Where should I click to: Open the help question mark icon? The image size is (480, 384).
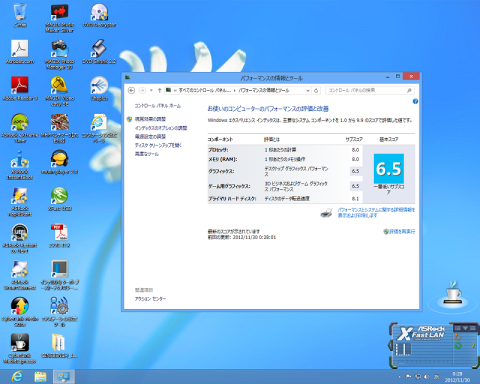[x=415, y=101]
